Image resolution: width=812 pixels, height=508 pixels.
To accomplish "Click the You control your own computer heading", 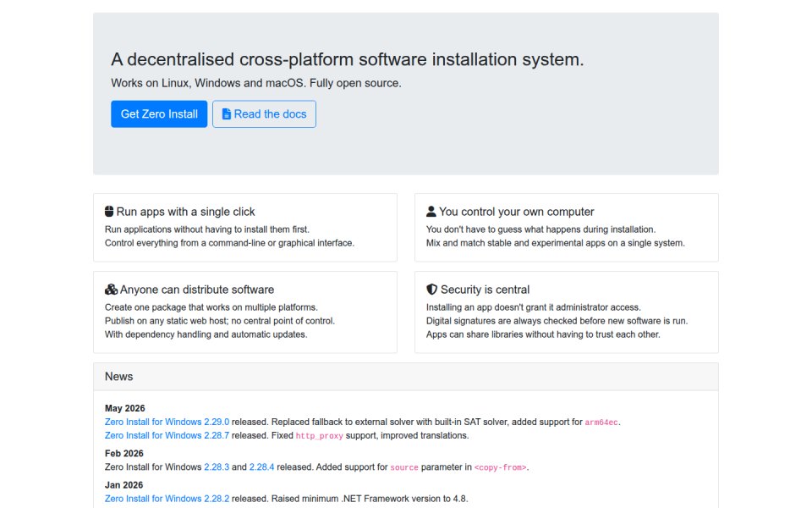I will click(x=516, y=212).
